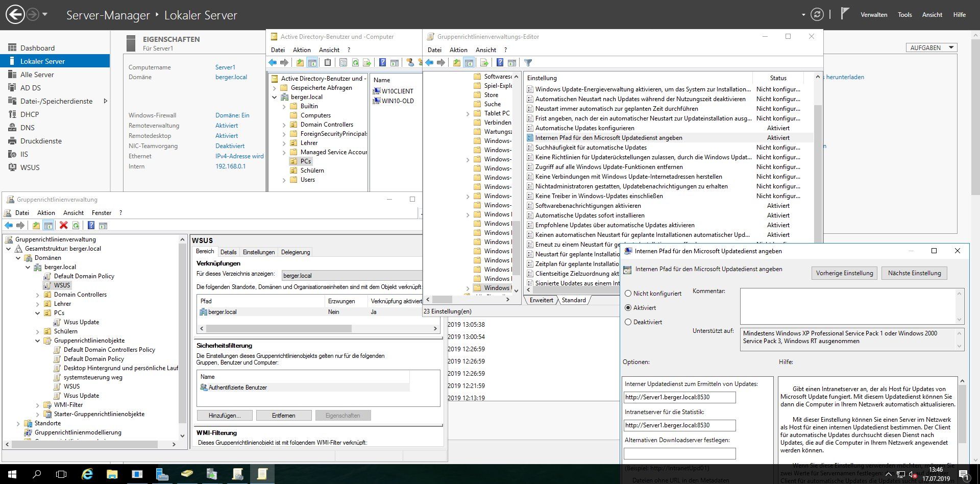
Task: Click clipboard icon in Active Directory toolbar
Action: (328, 63)
